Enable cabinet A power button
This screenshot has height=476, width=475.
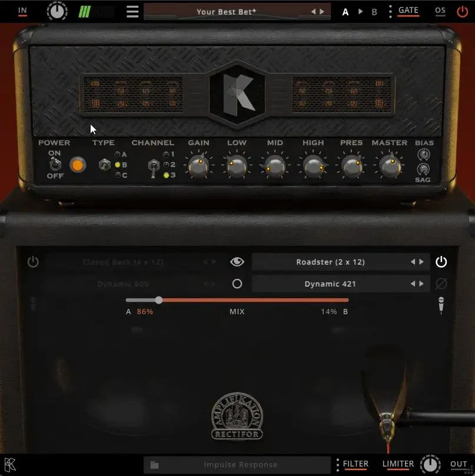click(33, 262)
